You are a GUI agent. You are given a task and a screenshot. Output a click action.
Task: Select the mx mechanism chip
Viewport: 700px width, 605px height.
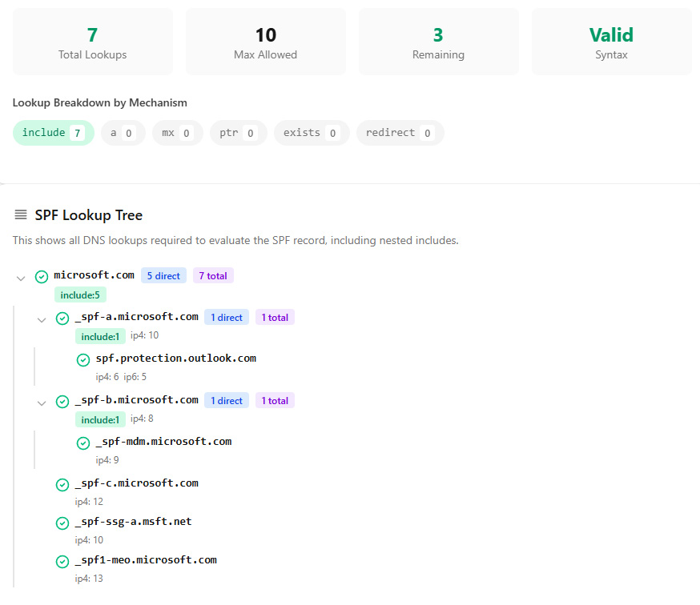(x=177, y=133)
